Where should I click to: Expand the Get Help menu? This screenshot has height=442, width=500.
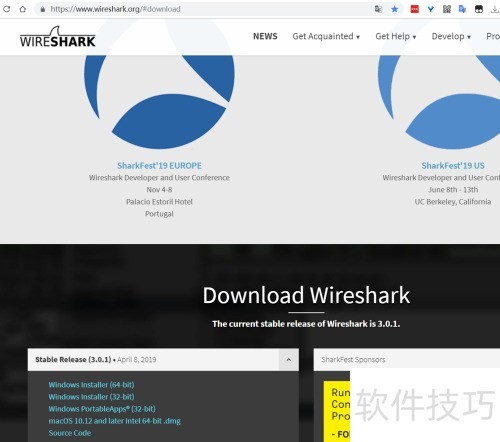396,36
